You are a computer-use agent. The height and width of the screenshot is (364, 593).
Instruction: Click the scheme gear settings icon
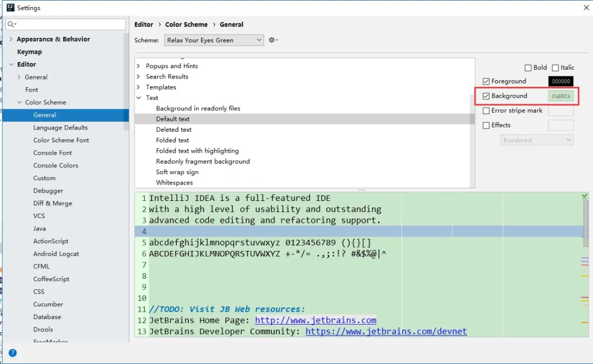tap(272, 40)
